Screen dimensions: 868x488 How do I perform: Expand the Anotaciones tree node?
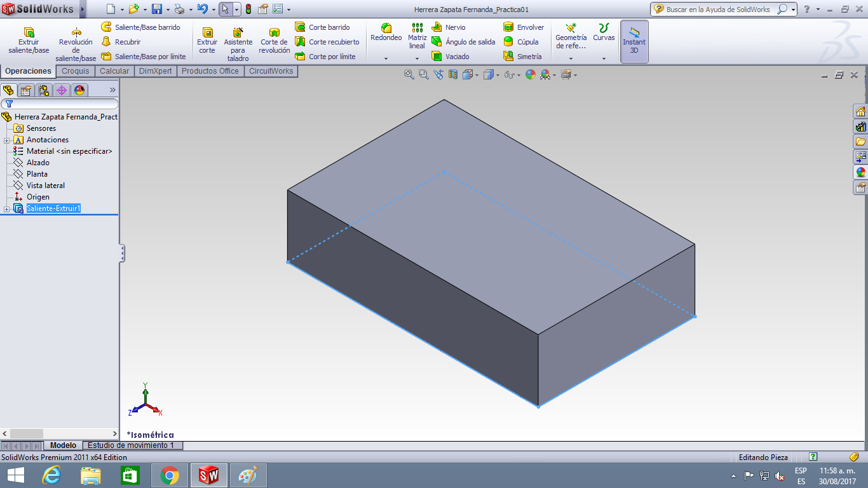[x=6, y=139]
